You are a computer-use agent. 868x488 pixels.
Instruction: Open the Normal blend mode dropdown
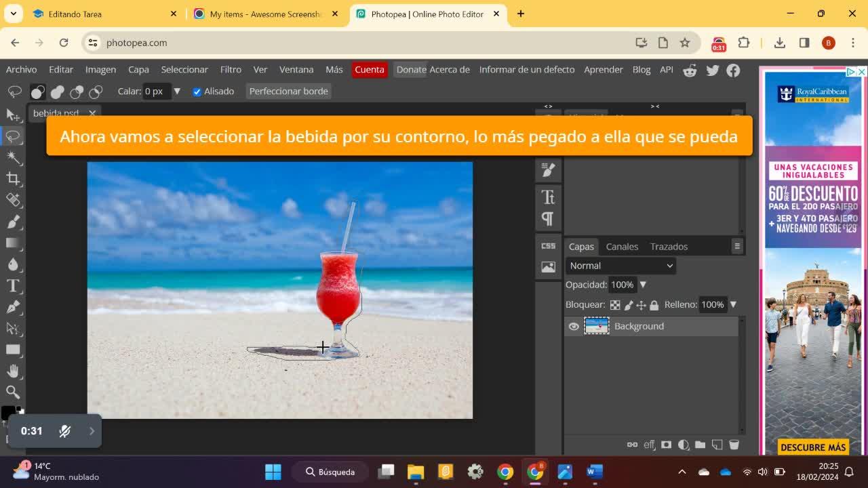point(620,266)
